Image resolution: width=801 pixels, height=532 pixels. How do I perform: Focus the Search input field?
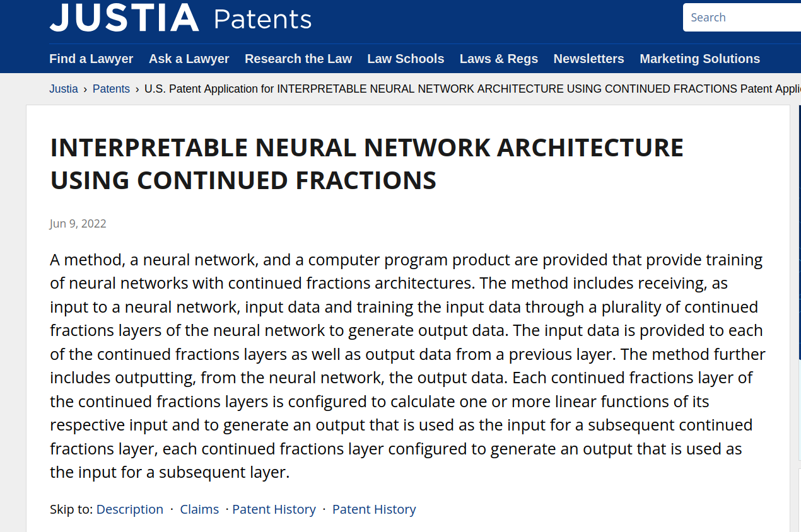click(x=742, y=17)
